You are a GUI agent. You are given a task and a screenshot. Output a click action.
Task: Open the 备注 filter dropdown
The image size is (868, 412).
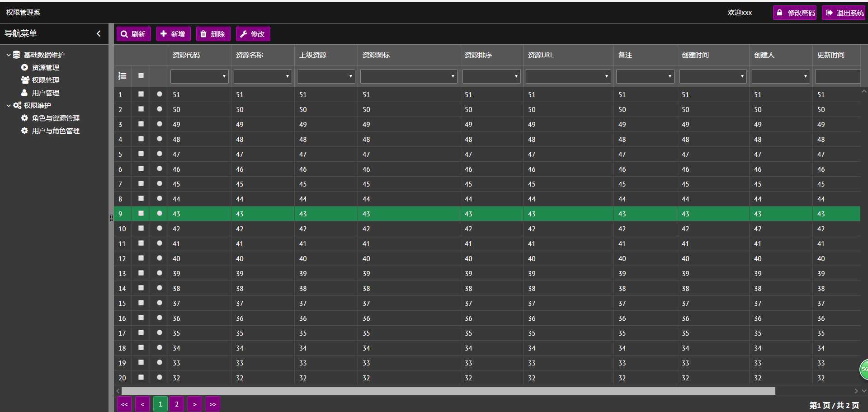tap(645, 76)
